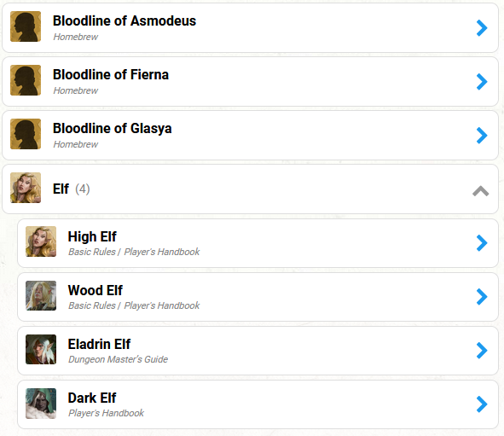Click the Dark Elf hooded portrait
Image resolution: width=504 pixels, height=436 pixels.
tap(41, 404)
